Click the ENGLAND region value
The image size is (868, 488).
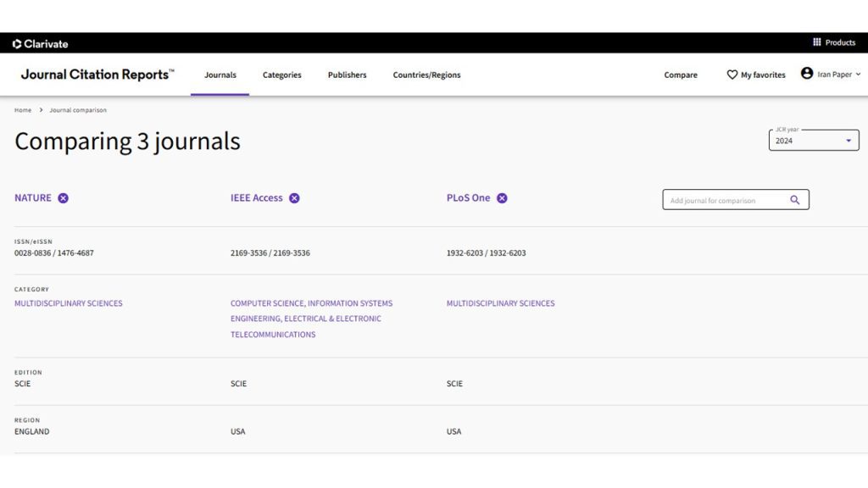point(31,431)
